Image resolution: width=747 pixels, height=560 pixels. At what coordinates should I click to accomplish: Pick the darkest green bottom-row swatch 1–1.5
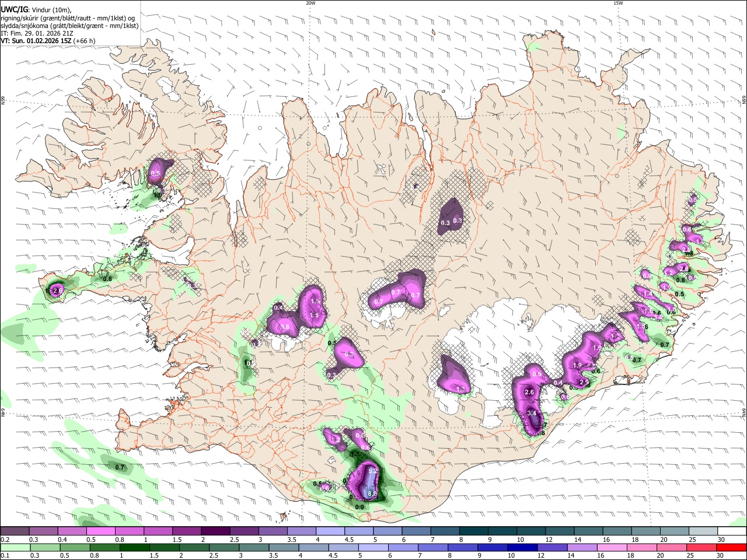[x=134, y=547]
